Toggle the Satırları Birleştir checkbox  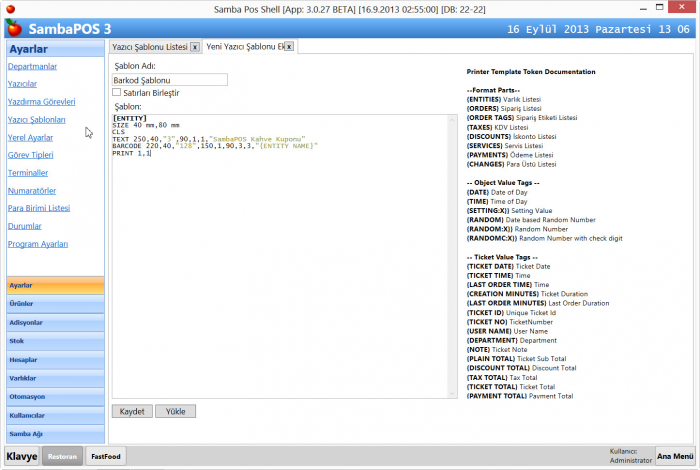point(117,92)
